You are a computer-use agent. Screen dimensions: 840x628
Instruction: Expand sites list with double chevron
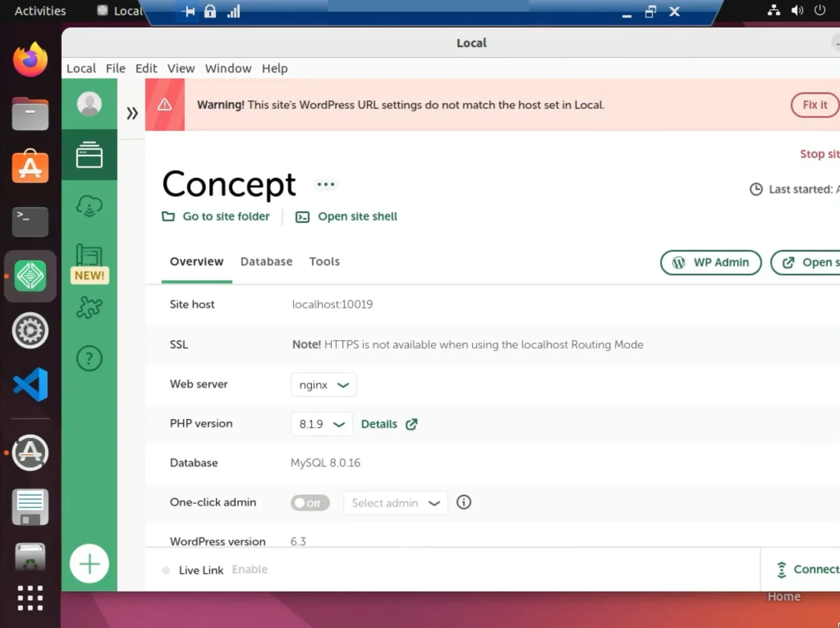click(x=132, y=113)
